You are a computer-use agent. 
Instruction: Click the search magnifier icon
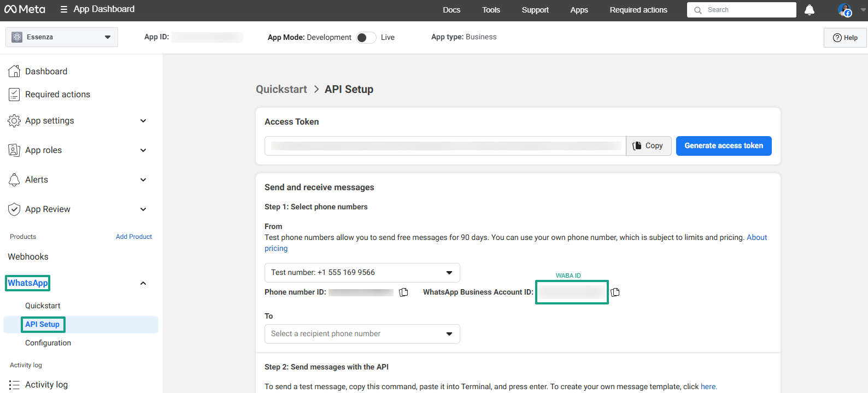point(698,10)
